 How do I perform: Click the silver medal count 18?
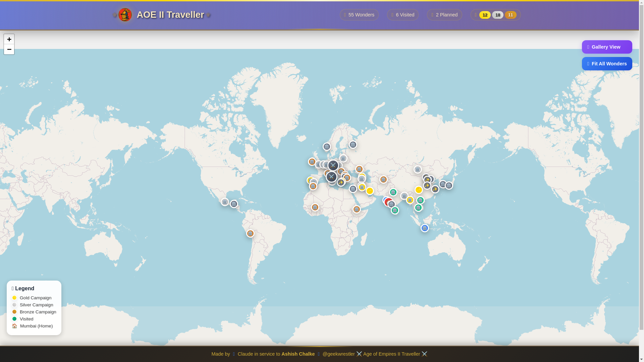(x=497, y=15)
